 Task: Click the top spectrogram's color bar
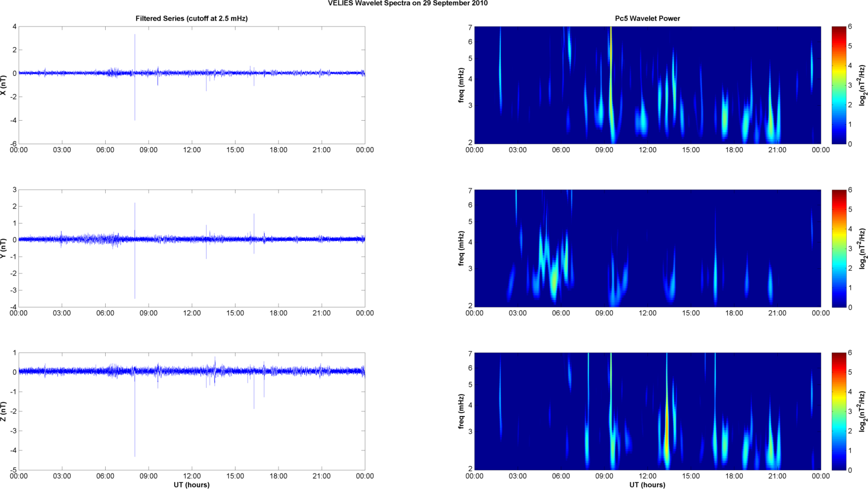pos(839,85)
